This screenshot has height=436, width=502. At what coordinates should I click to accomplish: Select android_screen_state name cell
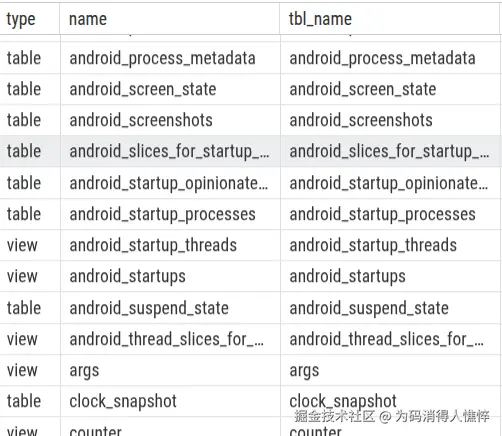pos(143,89)
